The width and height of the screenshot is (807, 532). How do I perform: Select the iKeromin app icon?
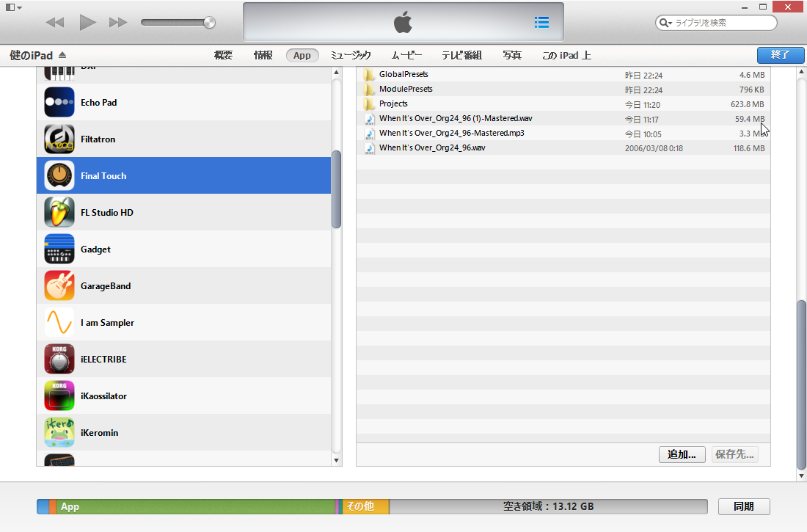(59, 433)
